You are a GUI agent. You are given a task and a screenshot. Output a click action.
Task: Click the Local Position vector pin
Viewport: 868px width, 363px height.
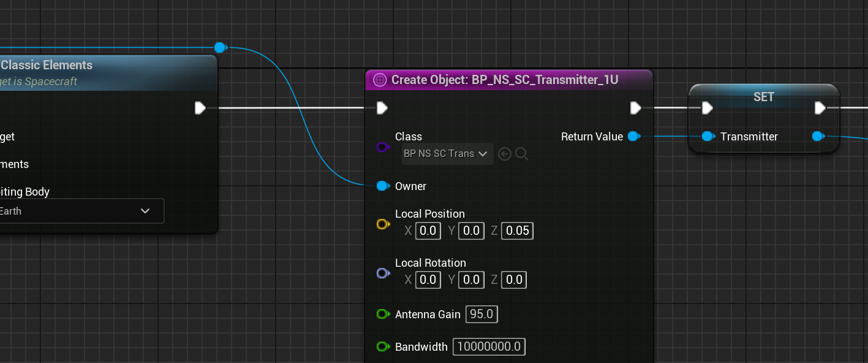(x=383, y=224)
